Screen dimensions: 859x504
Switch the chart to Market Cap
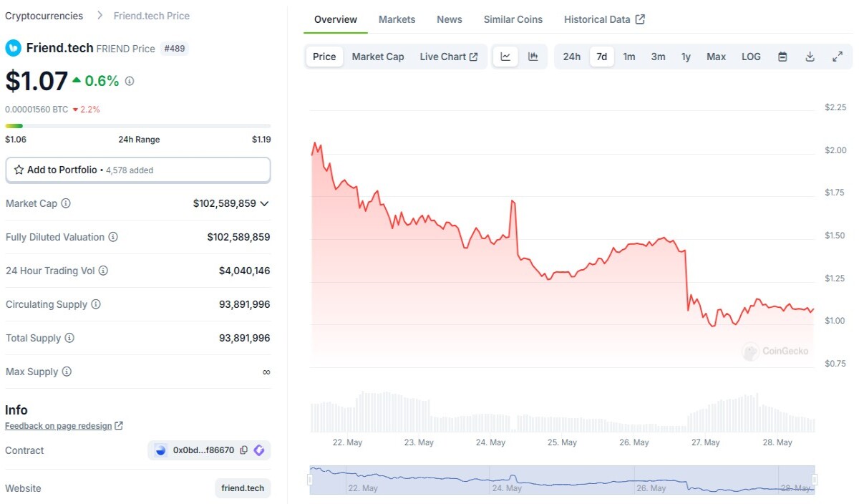point(378,57)
